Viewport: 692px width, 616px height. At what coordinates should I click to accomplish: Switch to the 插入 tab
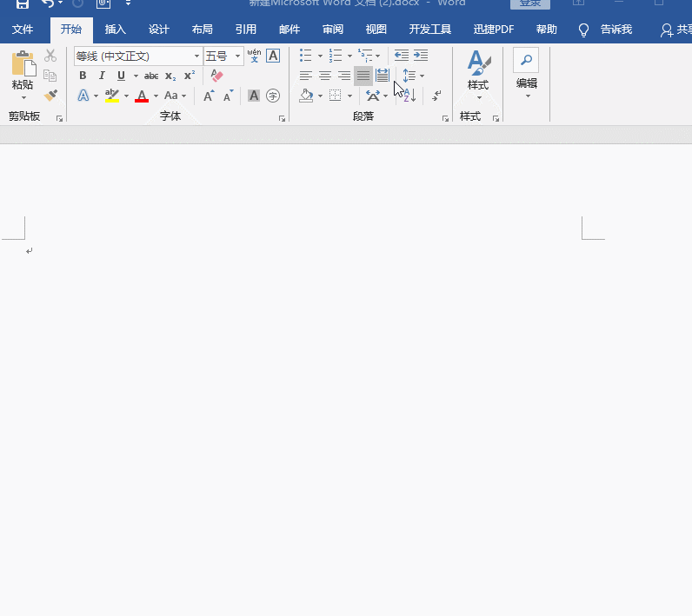[x=115, y=30]
